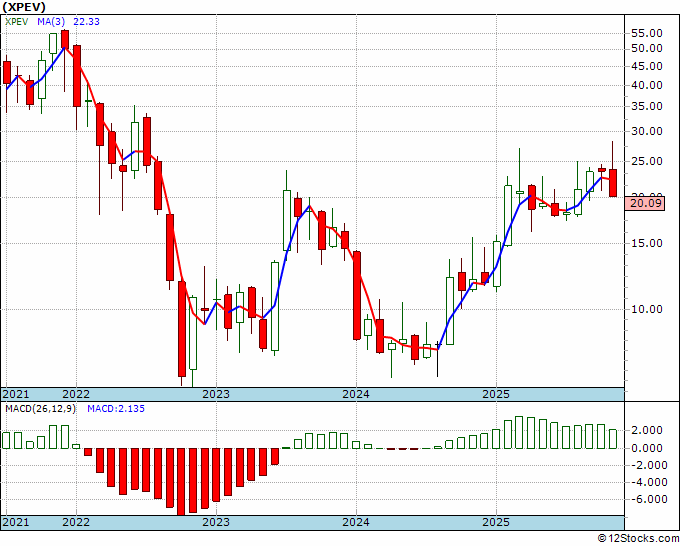The height and width of the screenshot is (546, 680).
Task: Click the moving average value 22.33
Action: (x=86, y=22)
